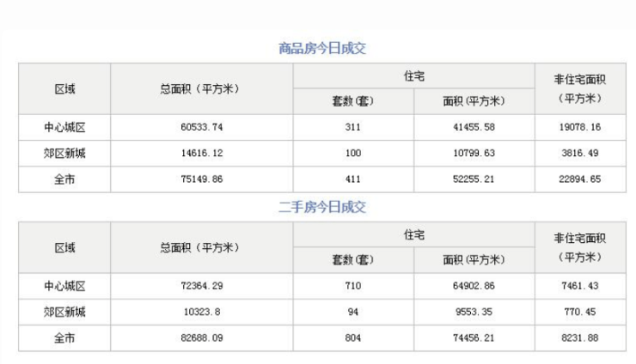
Task: Click the 二手房今日成交 table title
Action: pos(322,208)
